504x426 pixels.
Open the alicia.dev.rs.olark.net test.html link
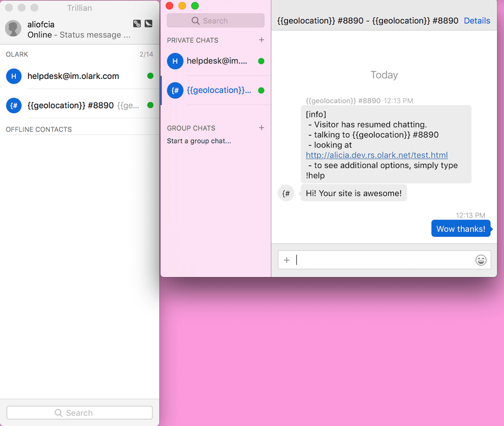click(377, 155)
